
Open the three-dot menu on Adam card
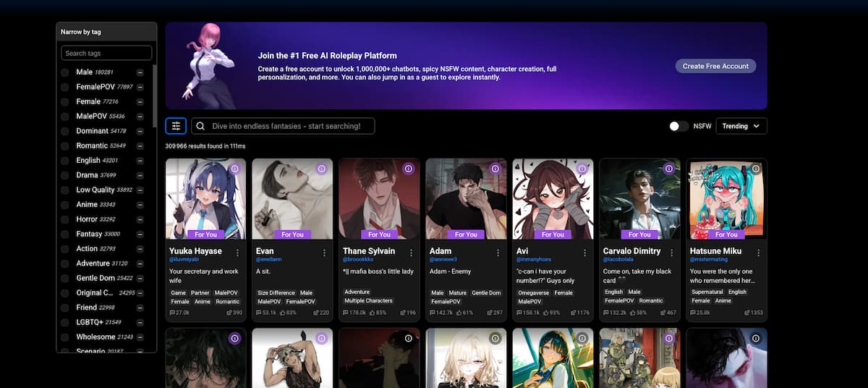click(498, 253)
